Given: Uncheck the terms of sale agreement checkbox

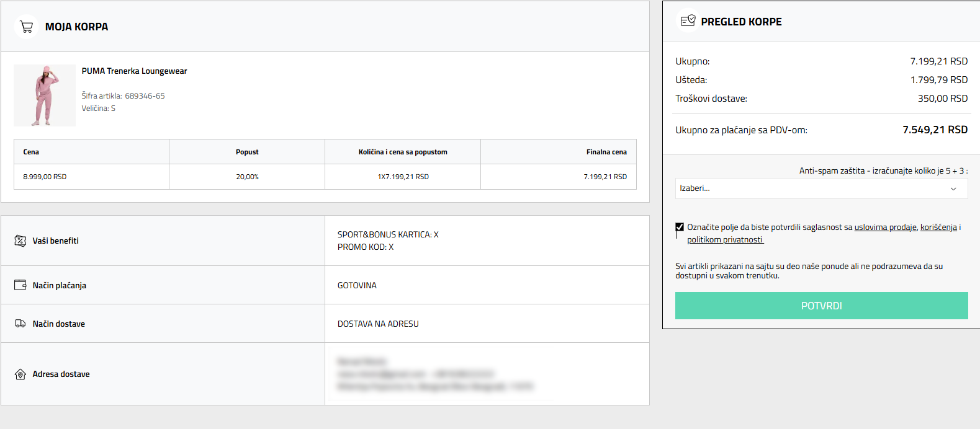Looking at the screenshot, I should tap(680, 228).
